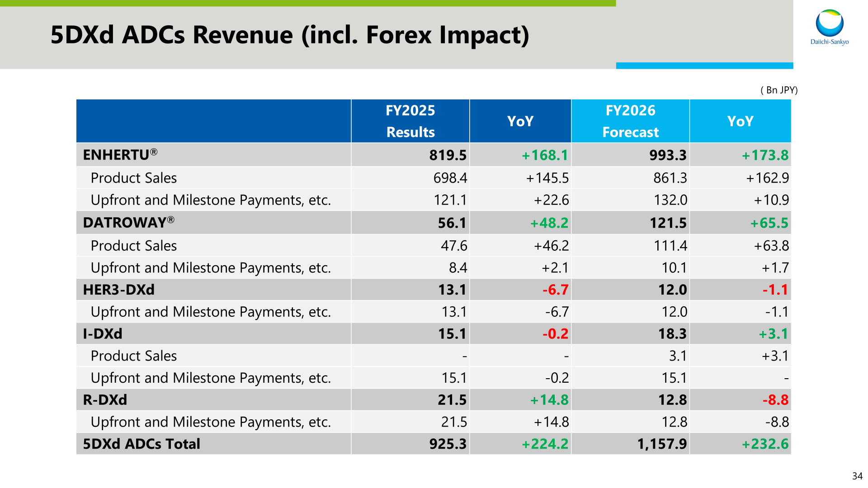Click the '( Bn JPY)' unit label
The width and height of the screenshot is (868, 488).
(779, 90)
